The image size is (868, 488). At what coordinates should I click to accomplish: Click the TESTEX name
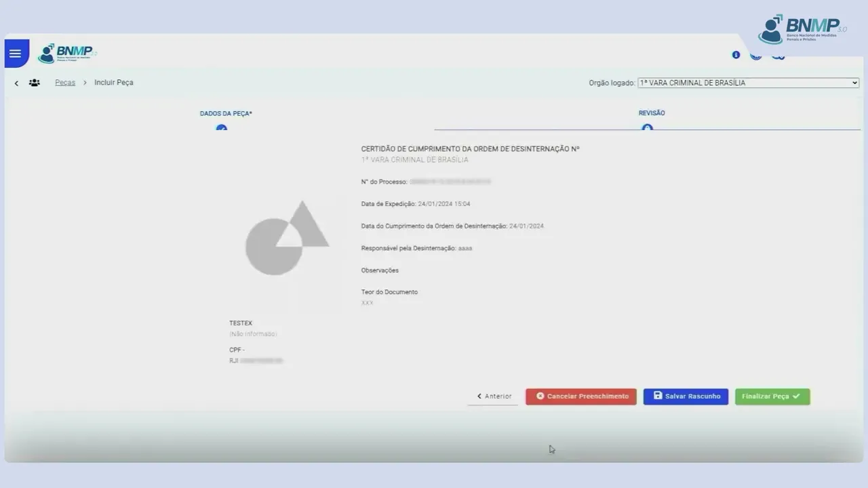(241, 323)
